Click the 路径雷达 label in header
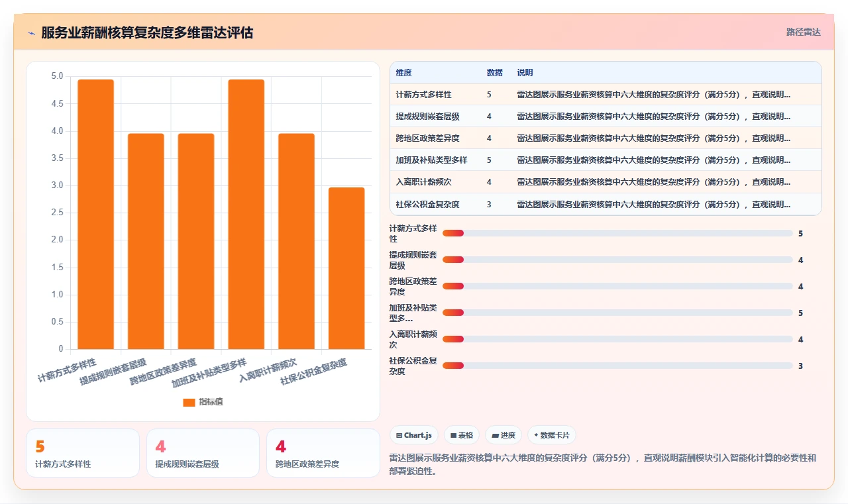 pyautogui.click(x=803, y=32)
